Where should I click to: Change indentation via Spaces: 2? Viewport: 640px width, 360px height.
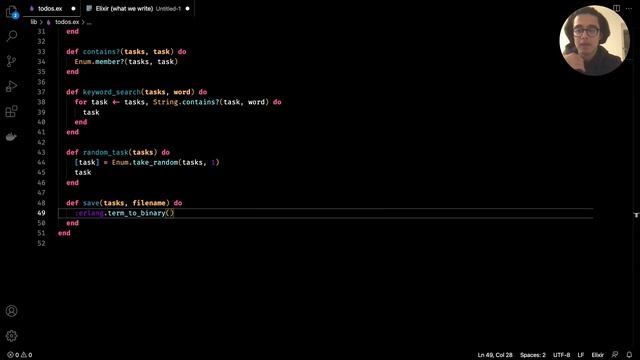(x=533, y=355)
